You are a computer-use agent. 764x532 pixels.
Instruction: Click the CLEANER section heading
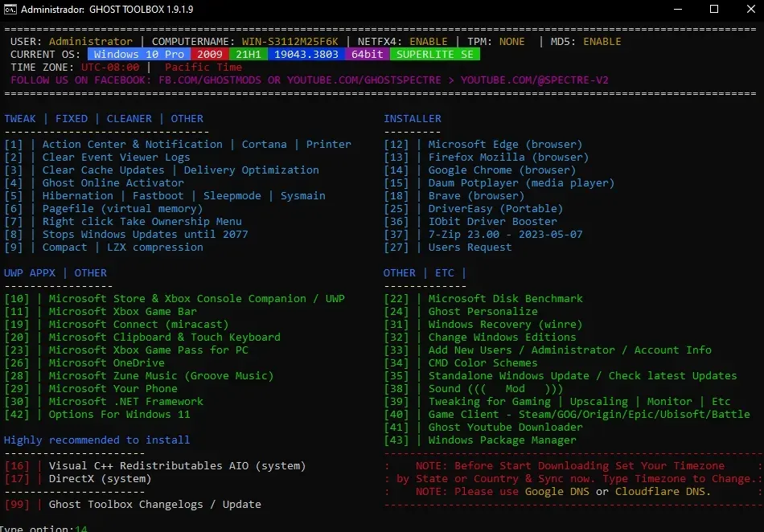[129, 119]
